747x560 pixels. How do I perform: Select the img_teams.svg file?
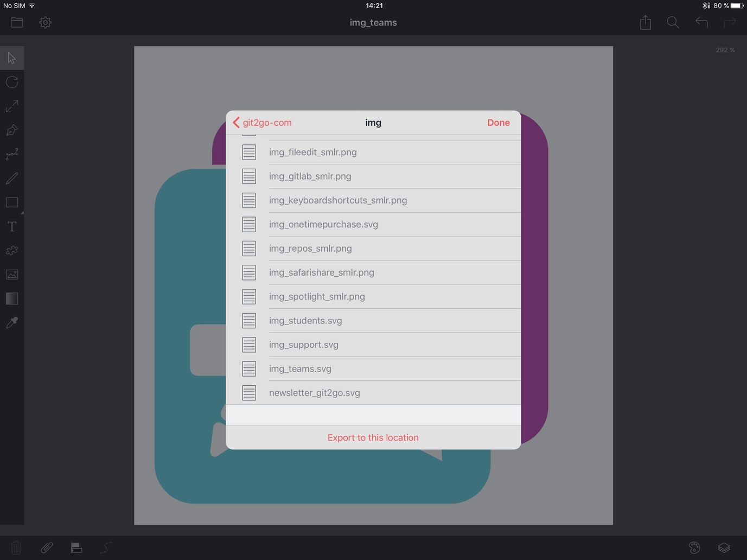tap(300, 368)
